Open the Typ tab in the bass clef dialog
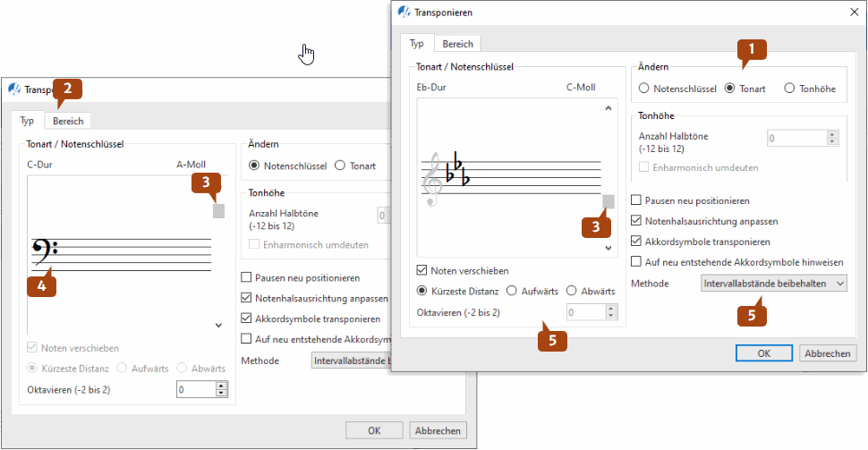Viewport: 868px width, 450px height. coord(27,121)
